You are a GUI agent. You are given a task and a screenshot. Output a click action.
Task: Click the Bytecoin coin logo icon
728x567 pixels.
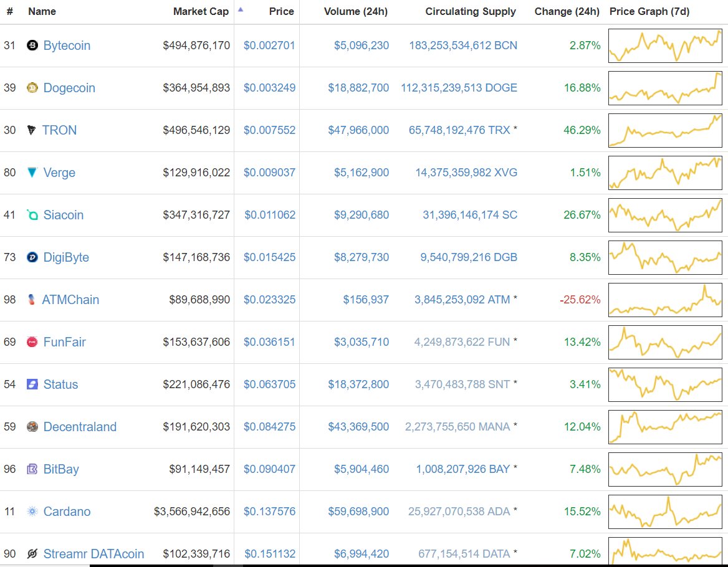[32, 45]
